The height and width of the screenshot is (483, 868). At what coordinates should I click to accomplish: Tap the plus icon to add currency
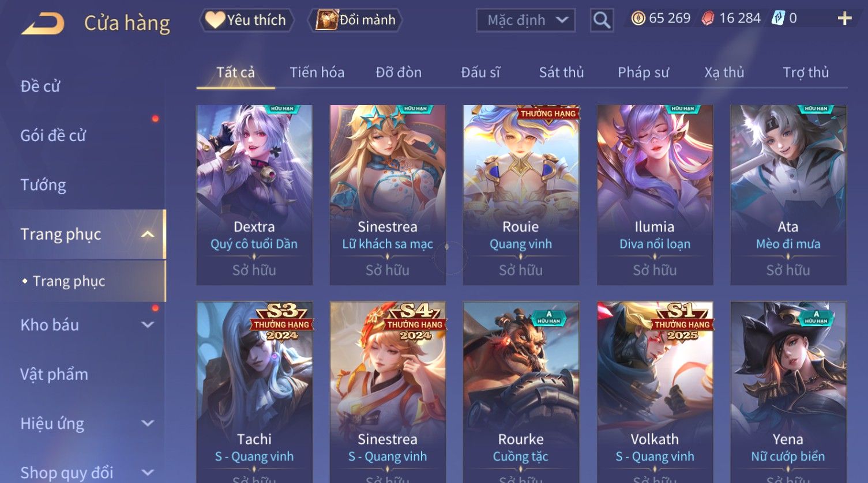click(844, 19)
